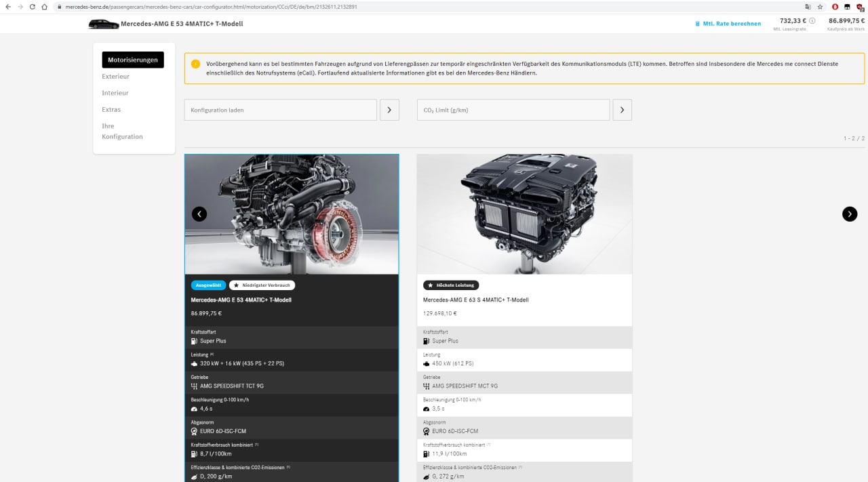
Task: Open the Exterieur section
Action: (116, 77)
